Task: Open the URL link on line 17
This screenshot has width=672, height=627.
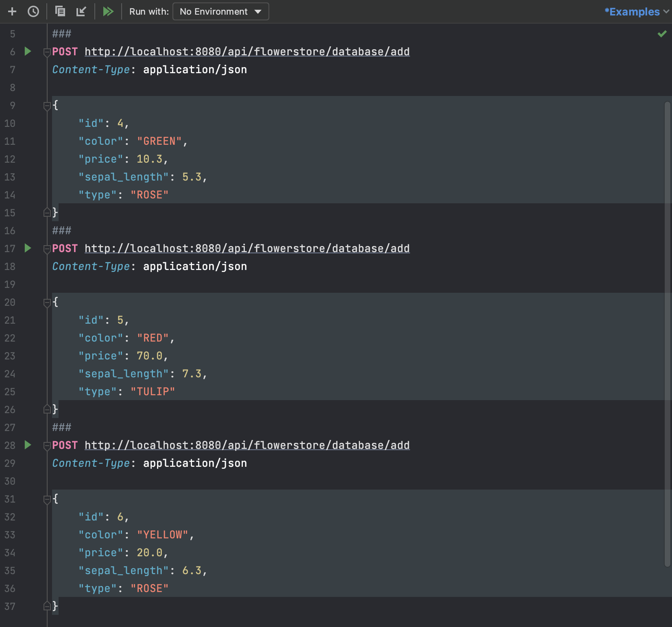Action: pos(247,248)
